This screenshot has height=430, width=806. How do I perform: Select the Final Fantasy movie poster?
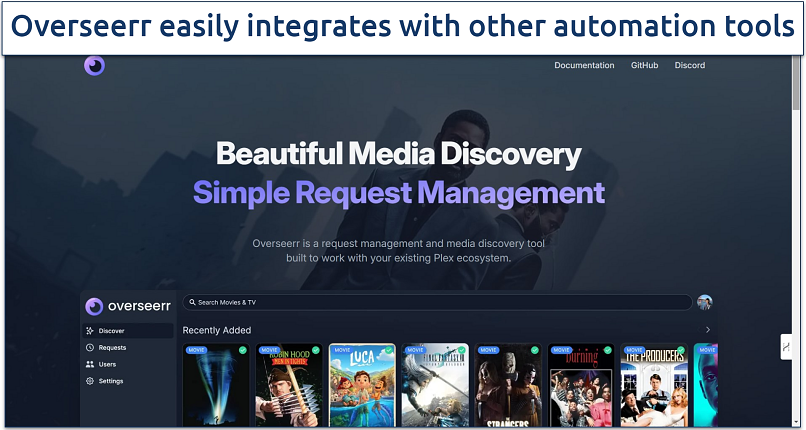coord(435,386)
